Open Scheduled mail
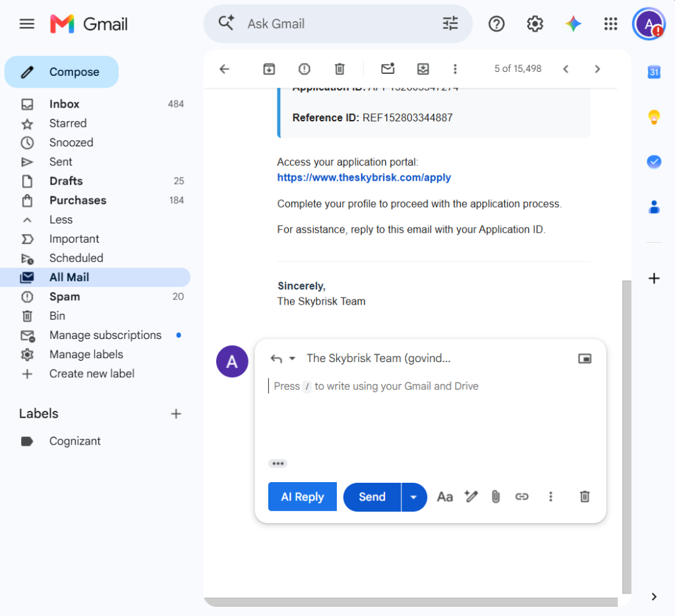Viewport: 675px width, 616px height. pyautogui.click(x=95, y=258)
